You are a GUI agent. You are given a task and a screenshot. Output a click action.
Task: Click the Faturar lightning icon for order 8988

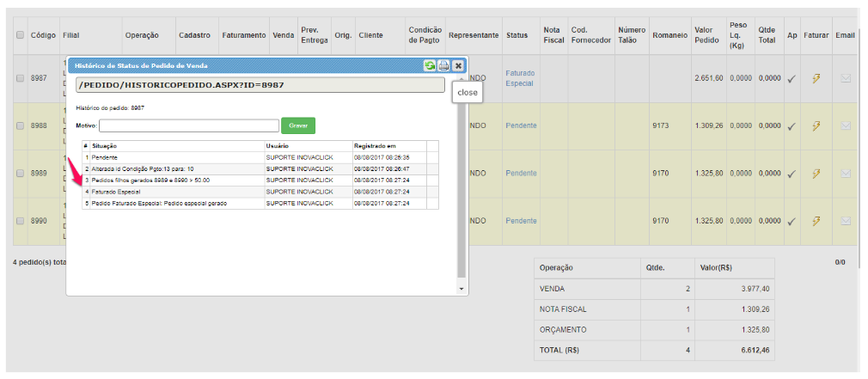(x=816, y=125)
